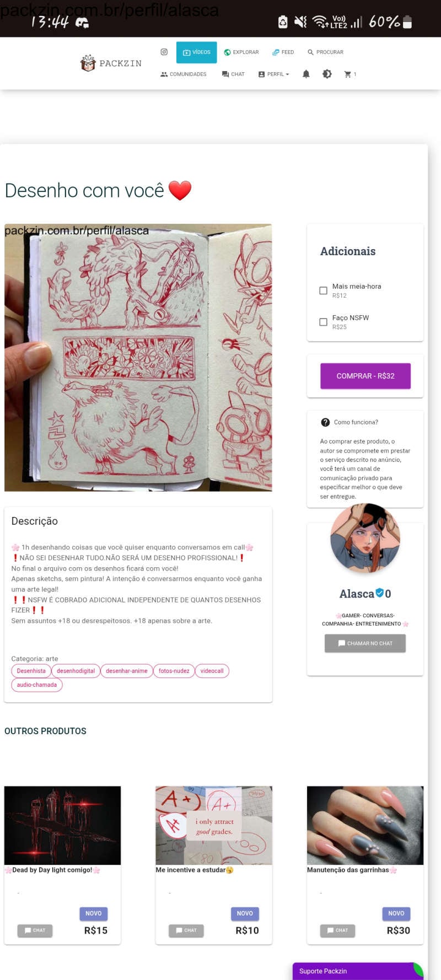Click the 'Comprar - R$32' button
This screenshot has height=980, width=441.
point(365,376)
